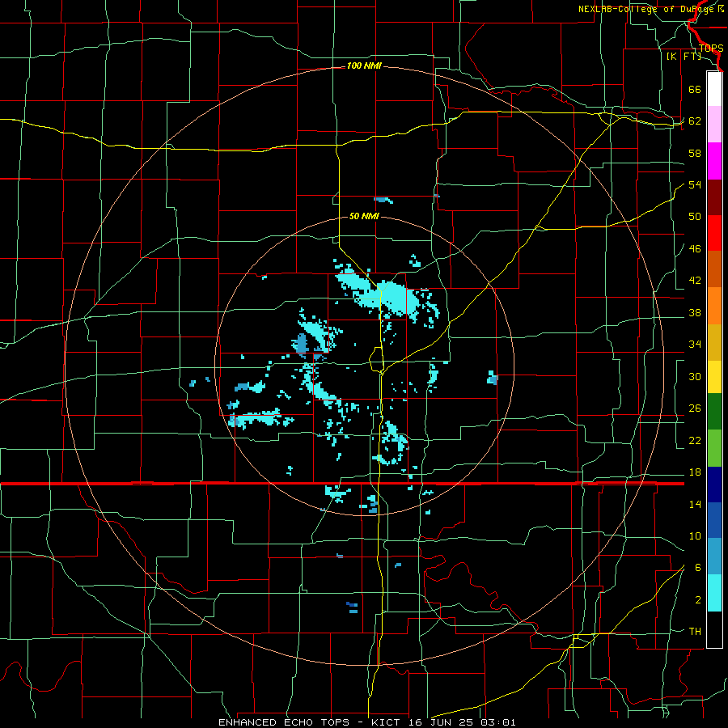Click the 100 NMI range ring label
The image size is (728, 728).
point(364,66)
